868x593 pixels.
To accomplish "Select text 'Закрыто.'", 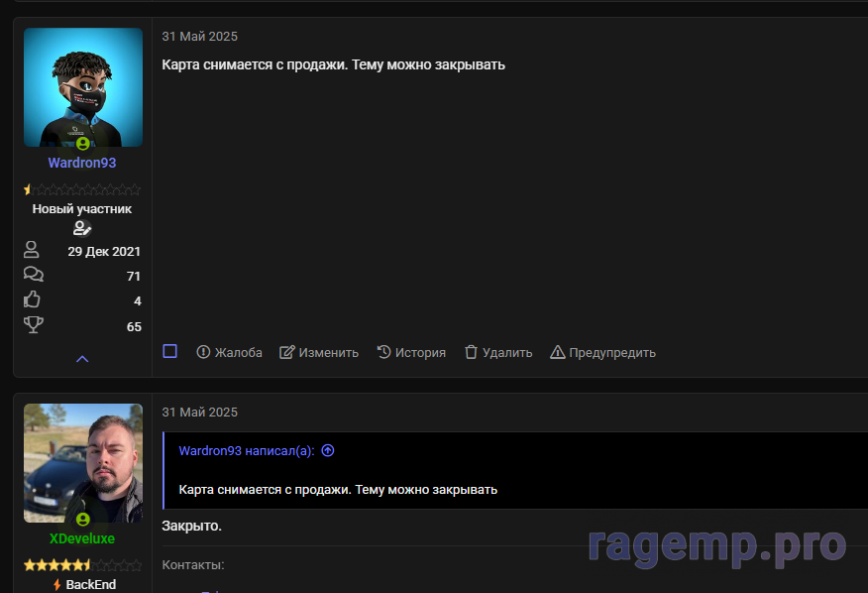I will (191, 526).
